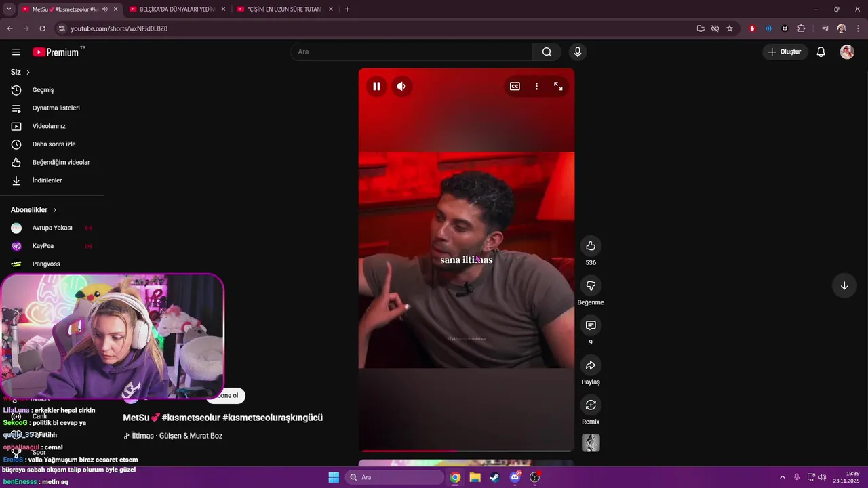
Task: Open YouTube notifications bell
Action: click(x=821, y=52)
